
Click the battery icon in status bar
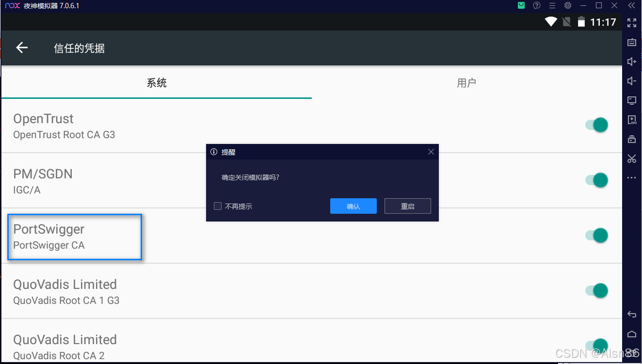click(581, 22)
